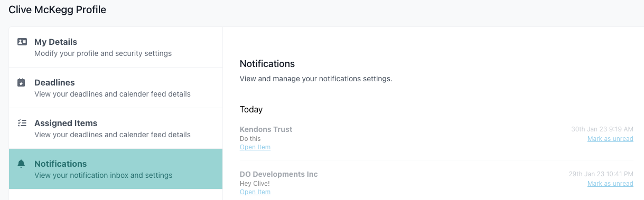The image size is (644, 200).
Task: Mark Kendons Trust notification as unread
Action: [x=610, y=139]
